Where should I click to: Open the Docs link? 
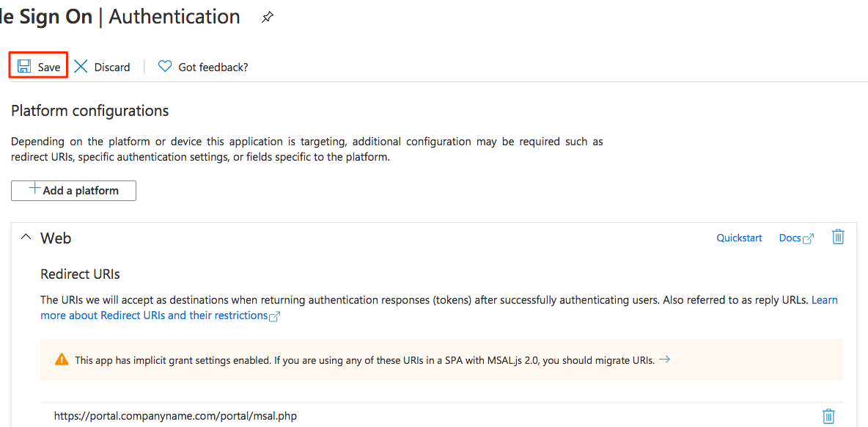pyautogui.click(x=790, y=238)
